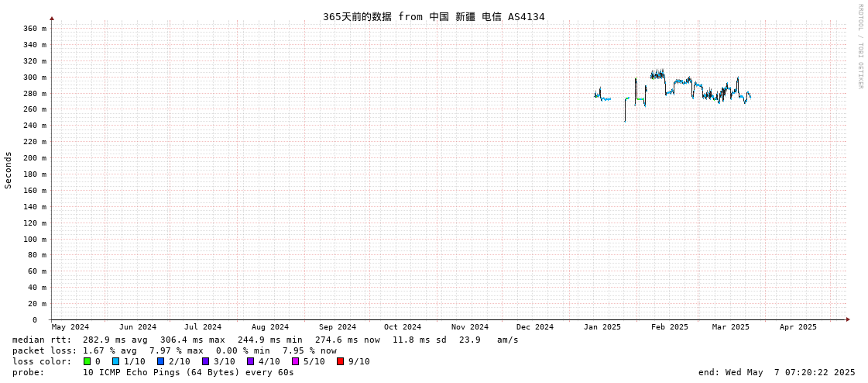This screenshot has width=868, height=383.
Task: Click the 'Jun 2024' x-axis label
Action: (x=138, y=327)
